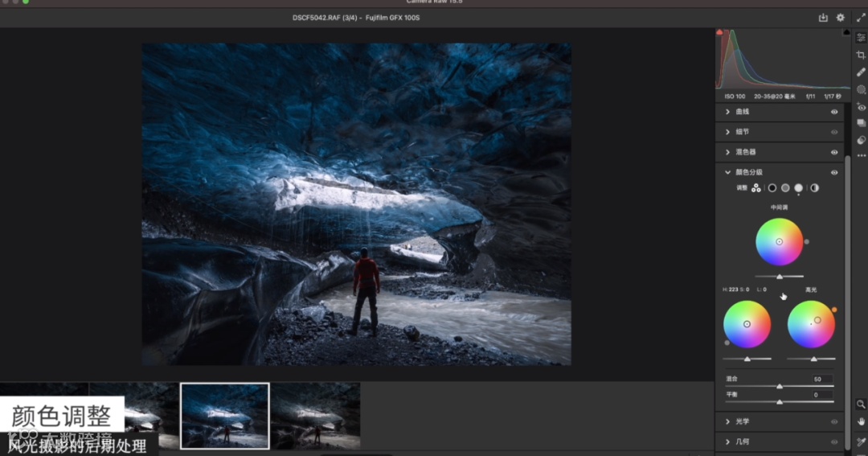Select global color grading view
The width and height of the screenshot is (868, 456).
point(814,188)
